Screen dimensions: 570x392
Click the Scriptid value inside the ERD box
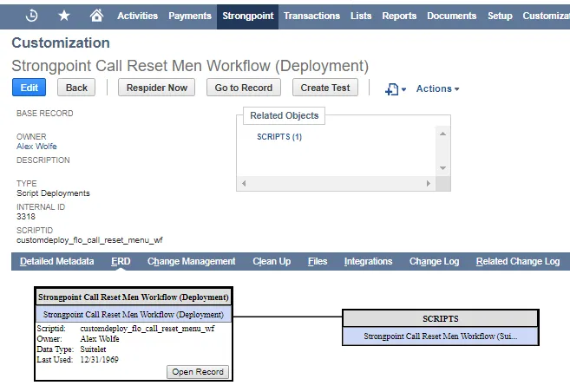click(147, 329)
